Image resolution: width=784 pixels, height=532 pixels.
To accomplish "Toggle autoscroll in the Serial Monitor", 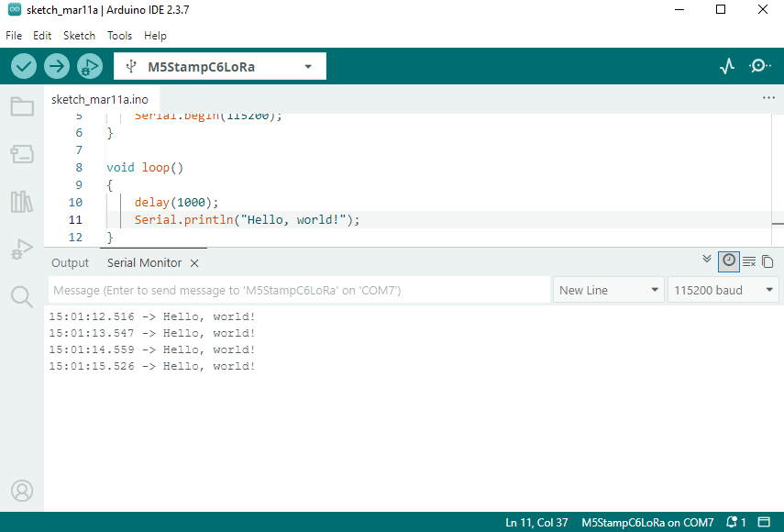I will tap(707, 260).
